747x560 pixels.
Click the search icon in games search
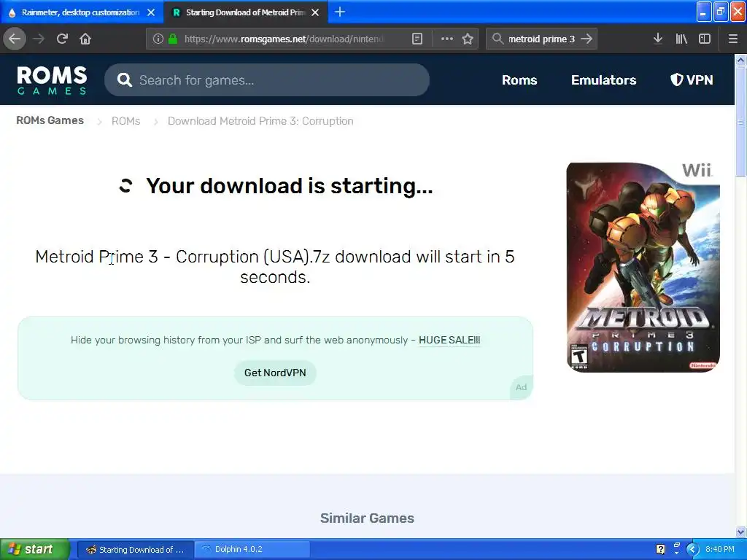(124, 80)
